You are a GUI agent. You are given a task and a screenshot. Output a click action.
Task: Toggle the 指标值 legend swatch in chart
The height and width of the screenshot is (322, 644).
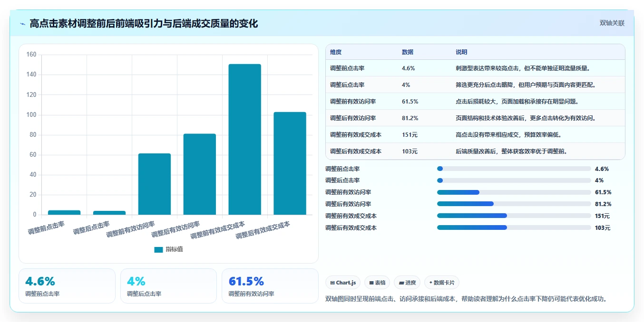(158, 249)
